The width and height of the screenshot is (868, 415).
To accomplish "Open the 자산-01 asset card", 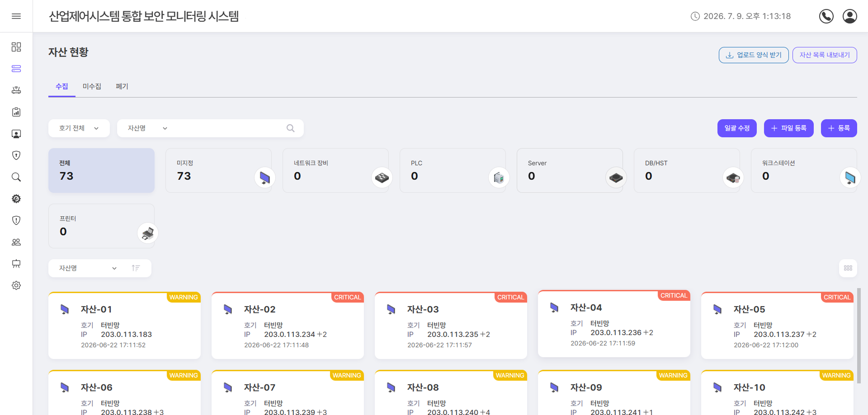I will click(124, 326).
